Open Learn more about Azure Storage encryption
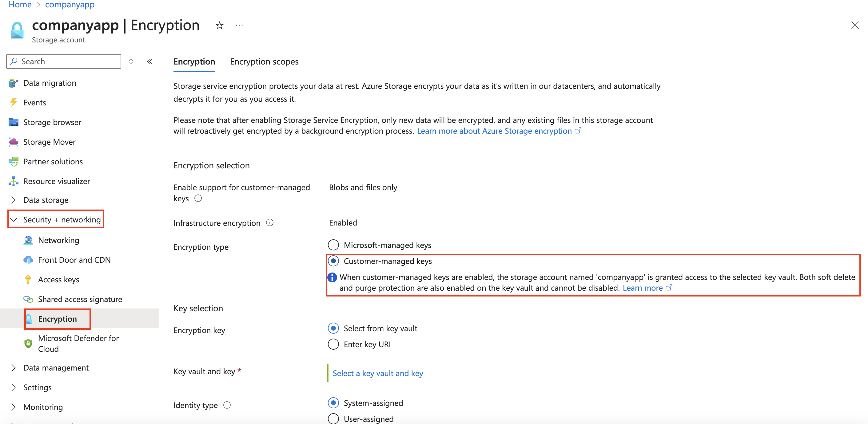This screenshot has height=424, width=868. tap(499, 131)
